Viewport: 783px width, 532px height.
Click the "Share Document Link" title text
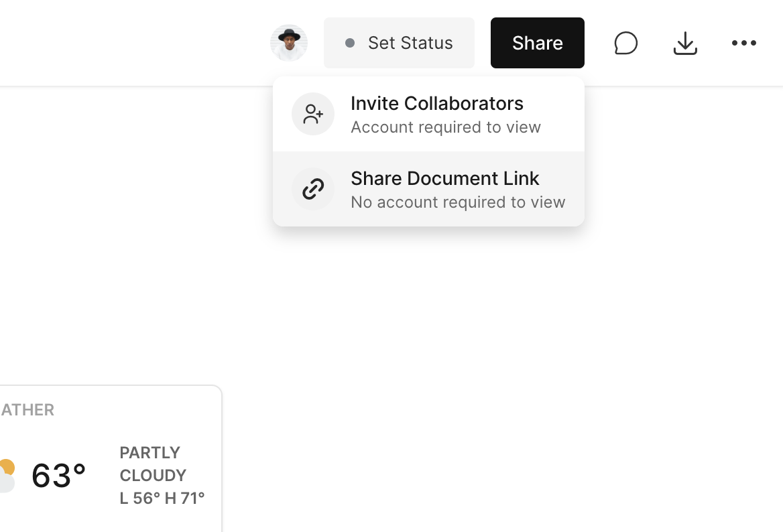coord(444,178)
